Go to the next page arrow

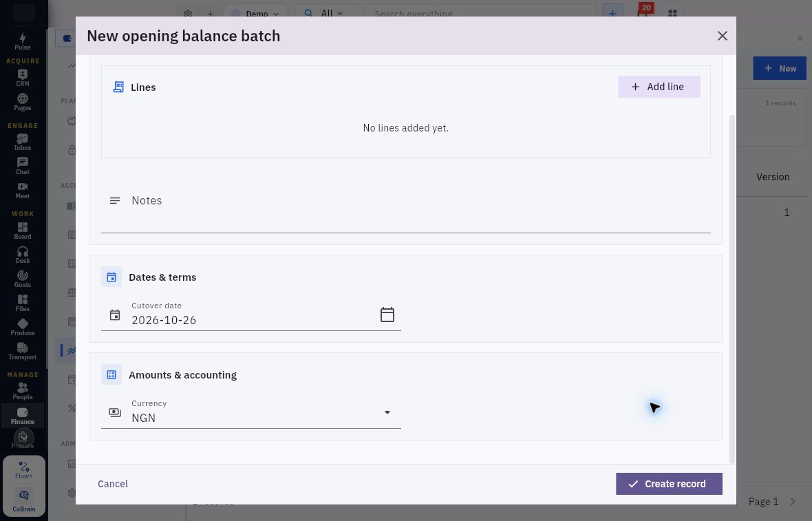tap(792, 501)
